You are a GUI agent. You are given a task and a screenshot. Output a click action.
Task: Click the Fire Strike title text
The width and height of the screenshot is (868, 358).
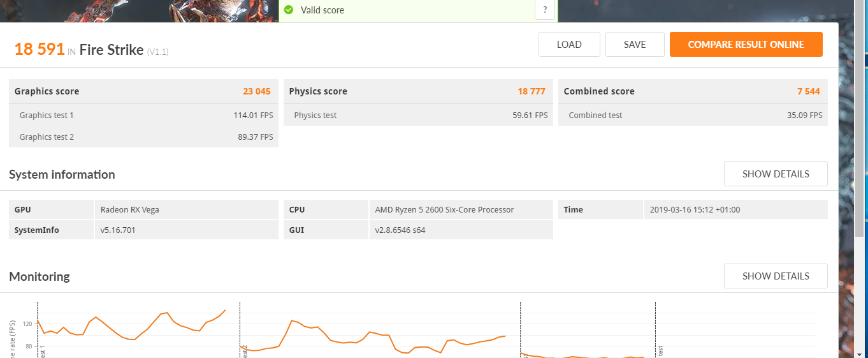pyautogui.click(x=112, y=50)
